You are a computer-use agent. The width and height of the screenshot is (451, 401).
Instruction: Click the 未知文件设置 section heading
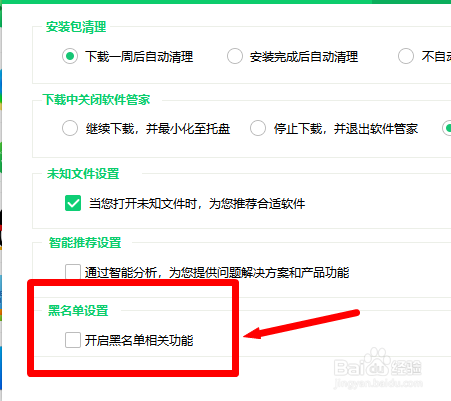[x=83, y=174]
